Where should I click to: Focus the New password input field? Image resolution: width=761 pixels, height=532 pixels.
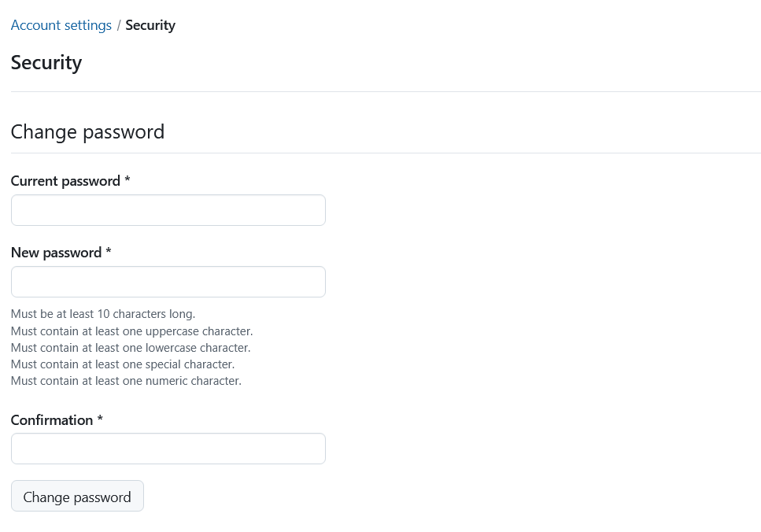point(168,282)
